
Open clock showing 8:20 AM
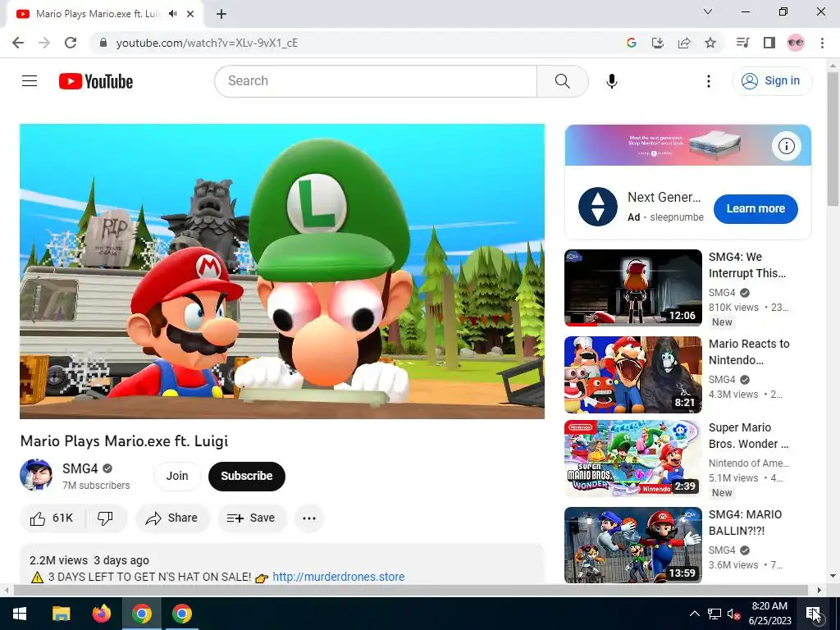pyautogui.click(x=769, y=614)
